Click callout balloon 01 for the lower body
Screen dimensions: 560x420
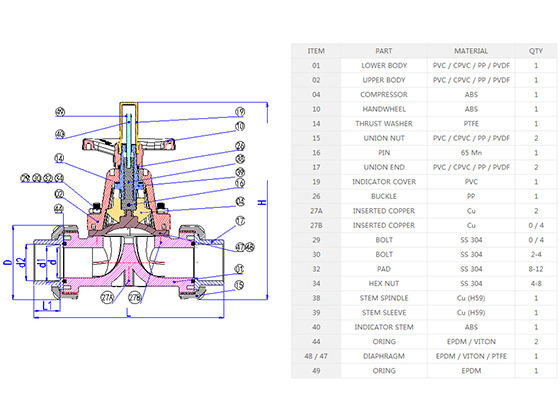coord(239,269)
